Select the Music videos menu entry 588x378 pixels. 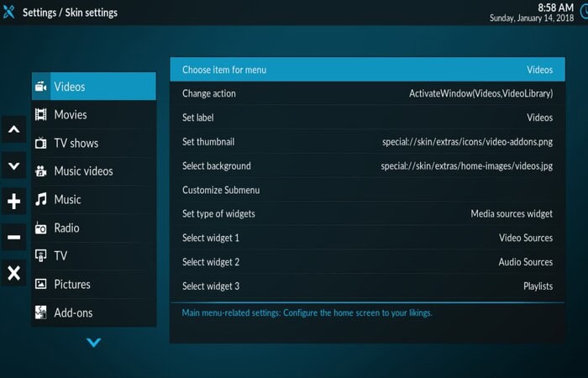94,171
